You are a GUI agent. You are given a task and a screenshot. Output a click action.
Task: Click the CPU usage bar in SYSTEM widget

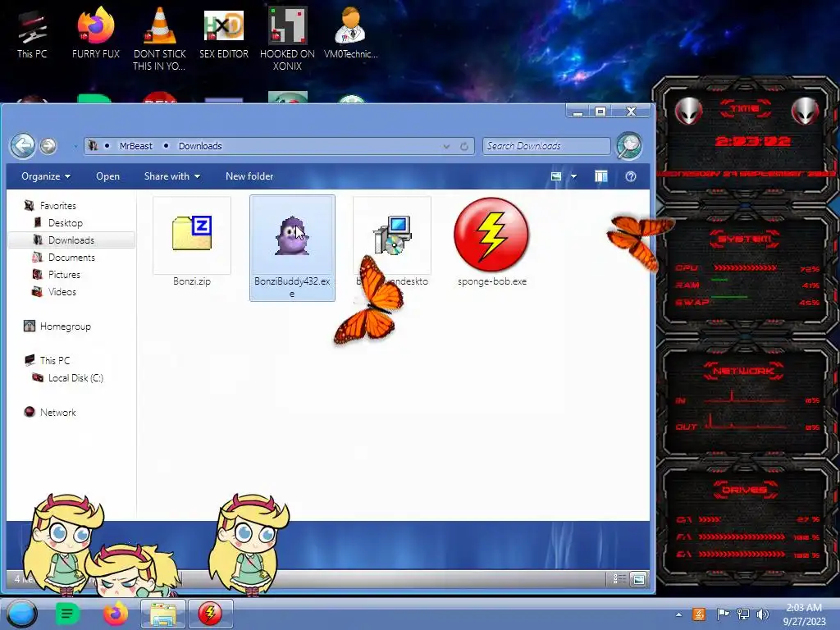click(x=745, y=268)
